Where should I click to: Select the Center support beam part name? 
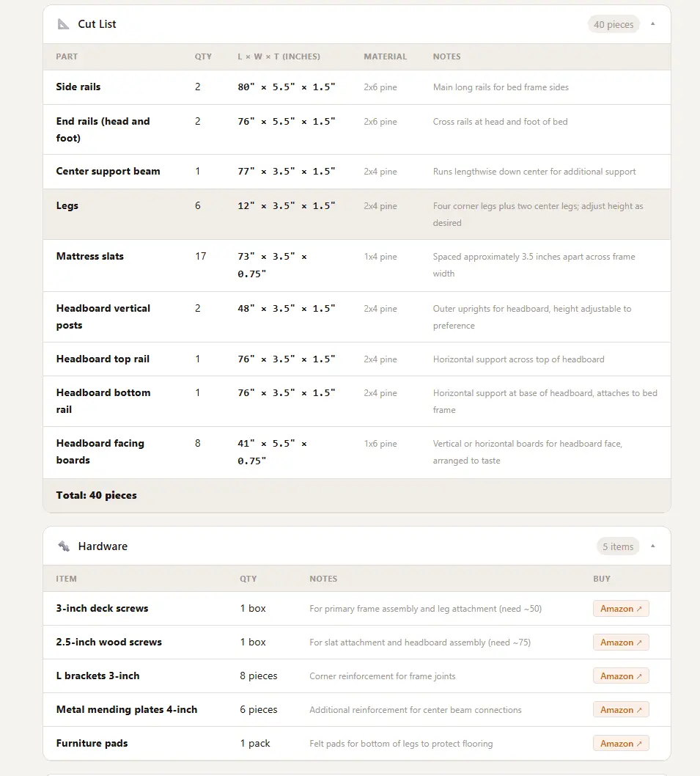(x=108, y=171)
